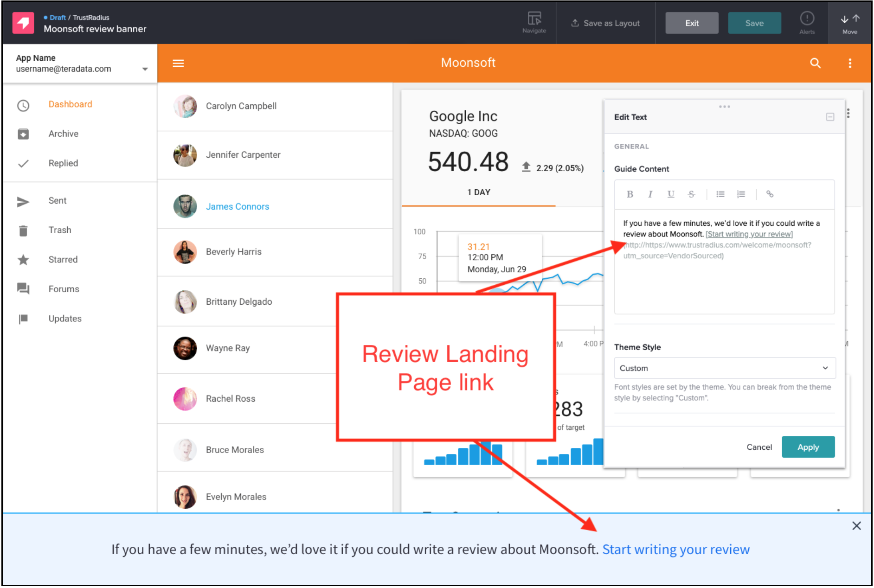
Task: Click the Dashboard clock icon
Action: click(x=23, y=106)
